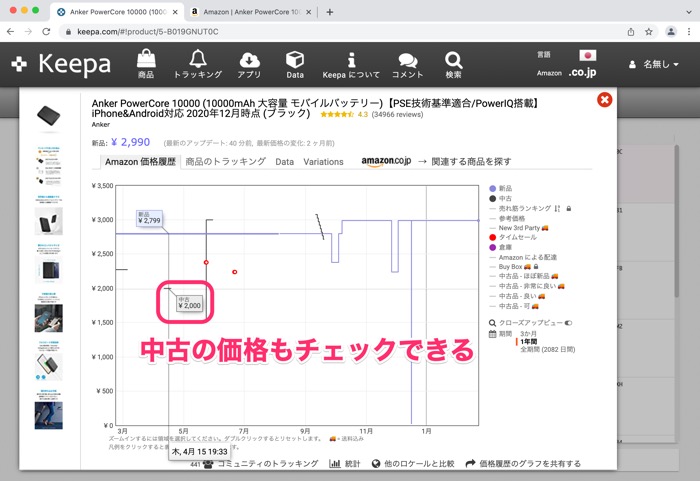
Task: Click 価格履歴のグラフを共有する button
Action: point(523,464)
